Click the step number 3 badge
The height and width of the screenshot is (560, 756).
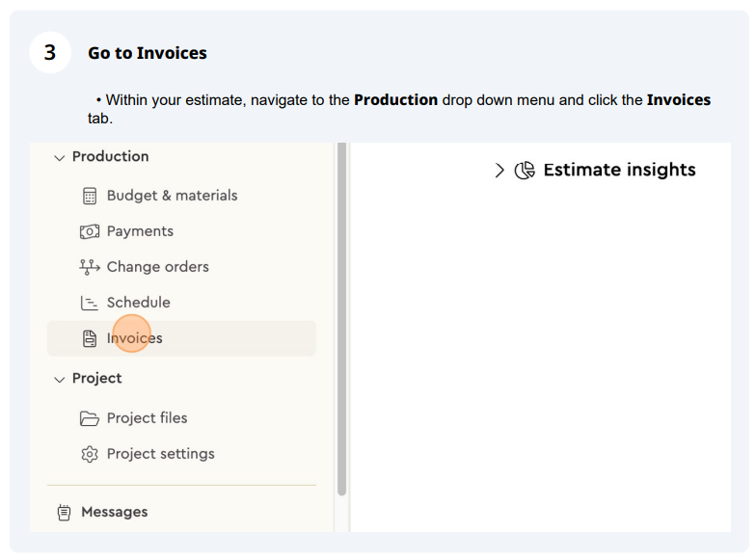coord(50,52)
